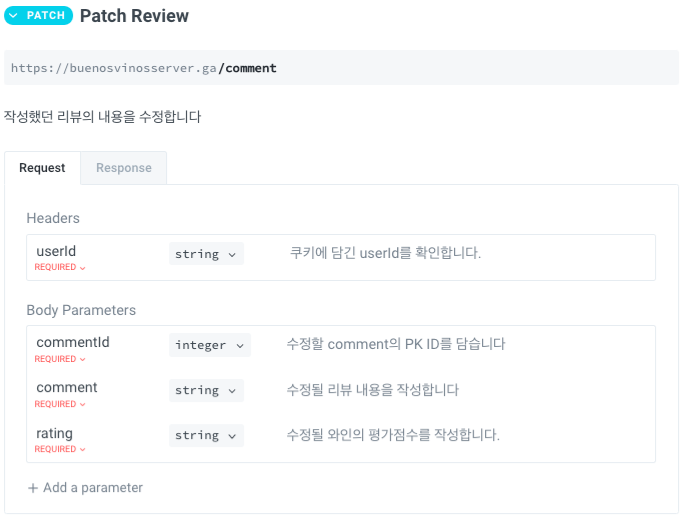Select the Korean description text below URL

pyautogui.click(x=102, y=117)
